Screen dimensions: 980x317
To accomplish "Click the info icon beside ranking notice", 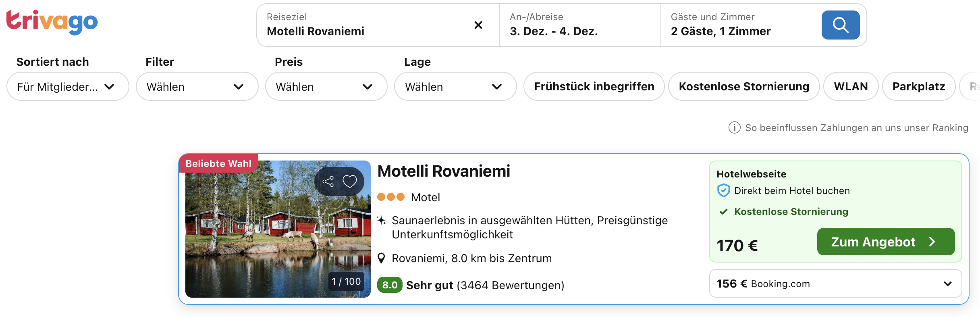I will pyautogui.click(x=734, y=127).
